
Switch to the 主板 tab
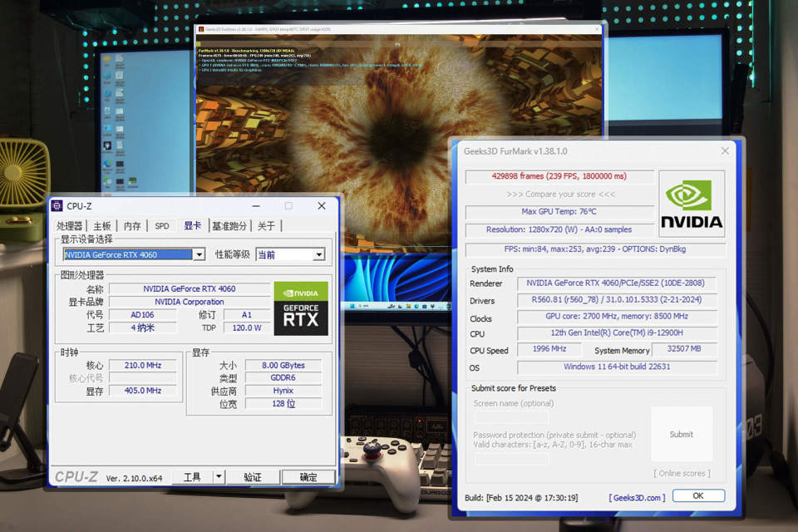click(x=101, y=226)
